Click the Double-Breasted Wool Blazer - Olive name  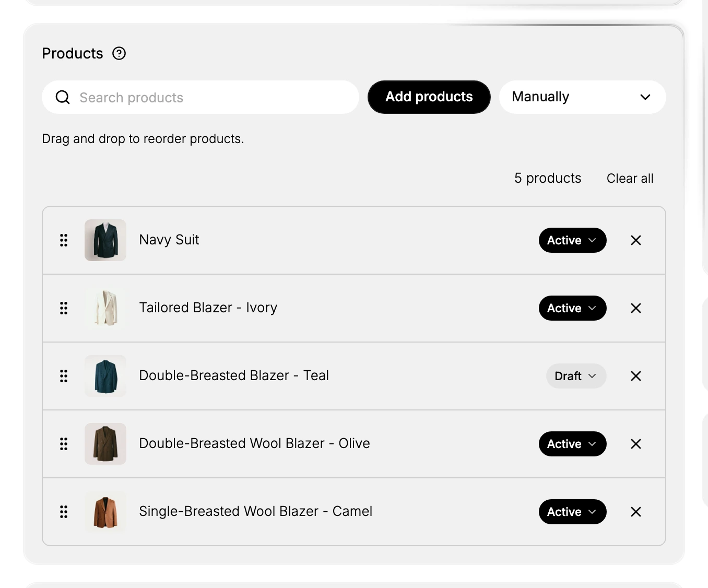tap(254, 443)
